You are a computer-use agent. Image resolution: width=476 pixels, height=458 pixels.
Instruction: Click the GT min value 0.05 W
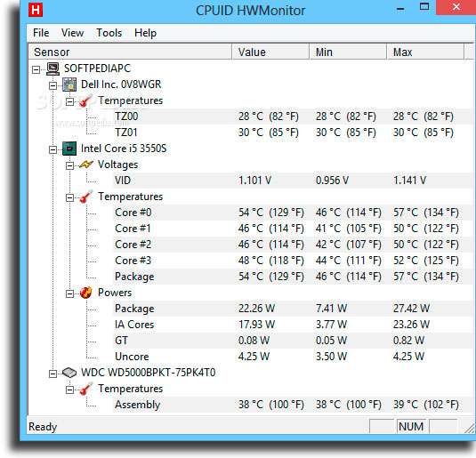[x=331, y=341]
